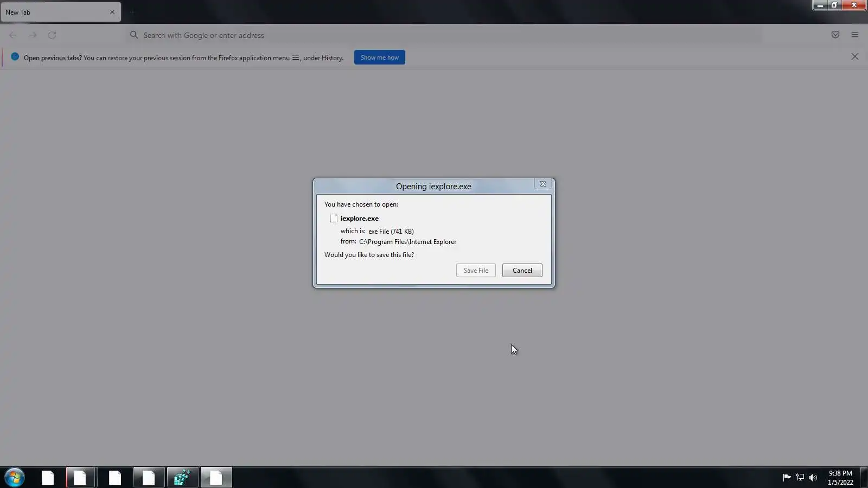Click the Pocket save icon in toolbar

tap(835, 35)
